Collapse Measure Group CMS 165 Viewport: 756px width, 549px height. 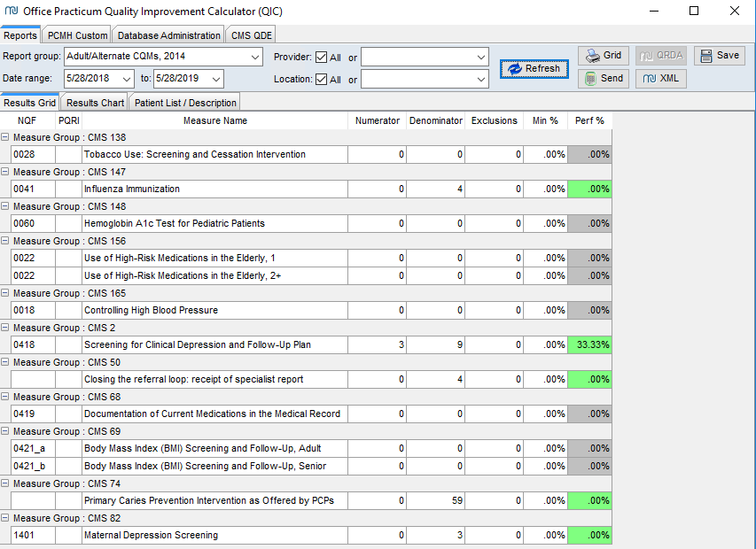coord(4,293)
